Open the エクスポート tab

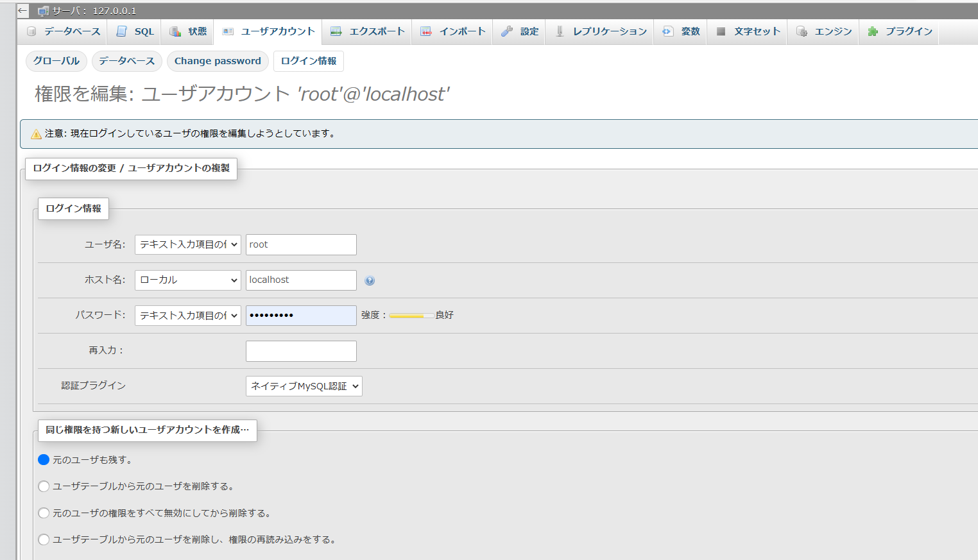[x=368, y=31]
